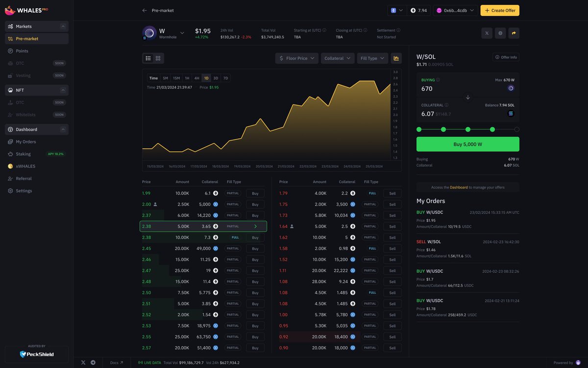Click the Wormhole token logo
Screen dimensions: 588x368
(x=149, y=33)
